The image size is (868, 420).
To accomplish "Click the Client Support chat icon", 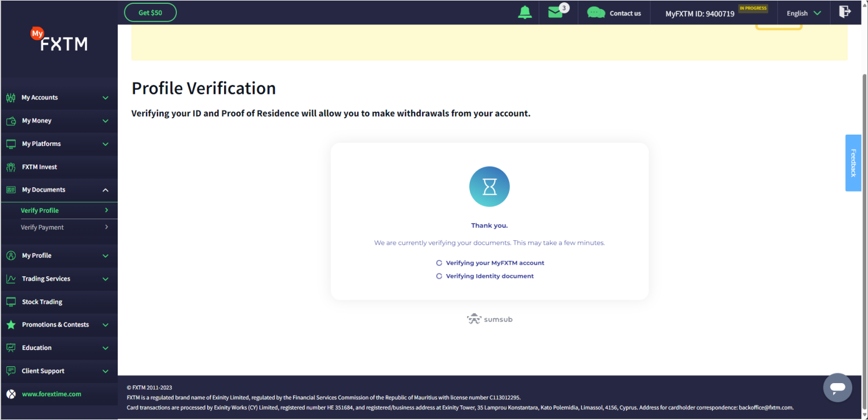I will point(11,371).
